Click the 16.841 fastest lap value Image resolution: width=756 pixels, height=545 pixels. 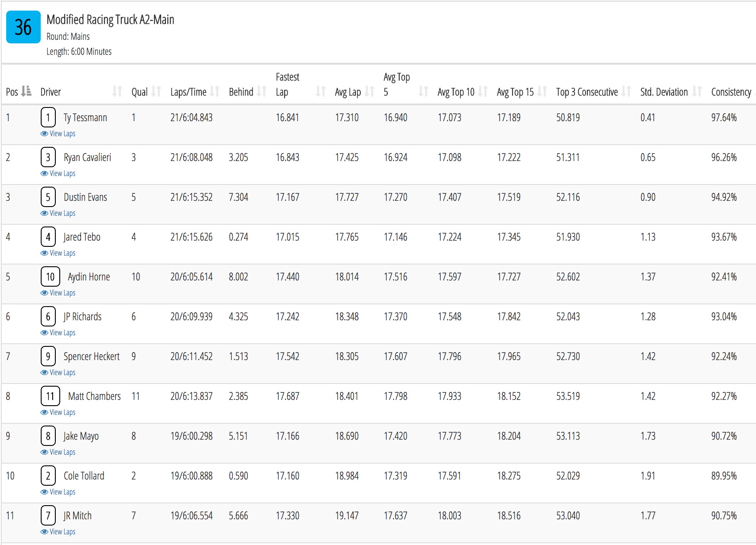click(x=288, y=118)
